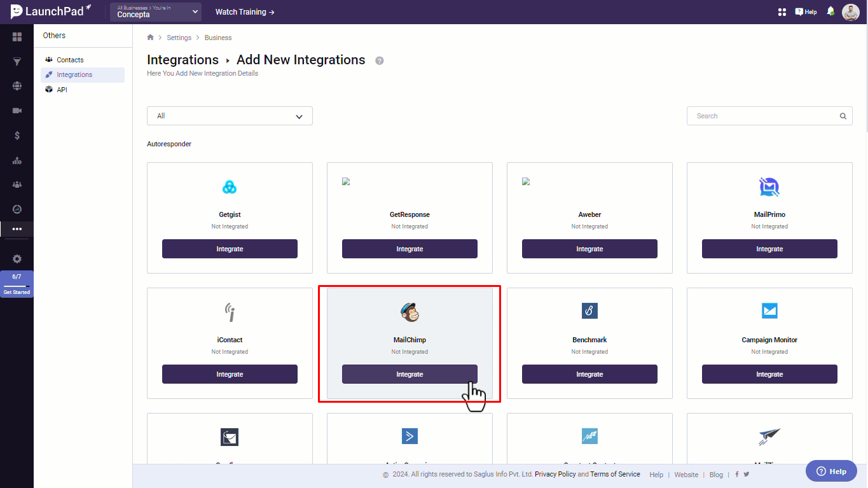Click the Help link in the footer

[656, 475]
